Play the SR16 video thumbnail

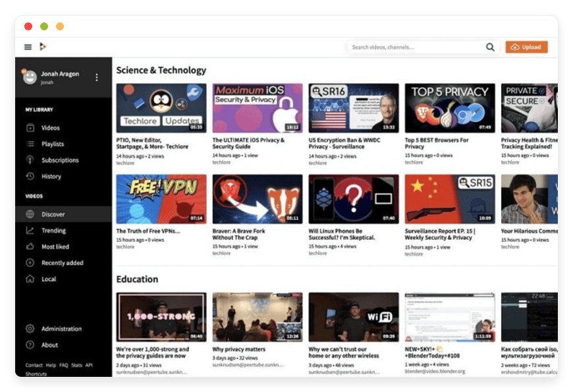pos(354,108)
